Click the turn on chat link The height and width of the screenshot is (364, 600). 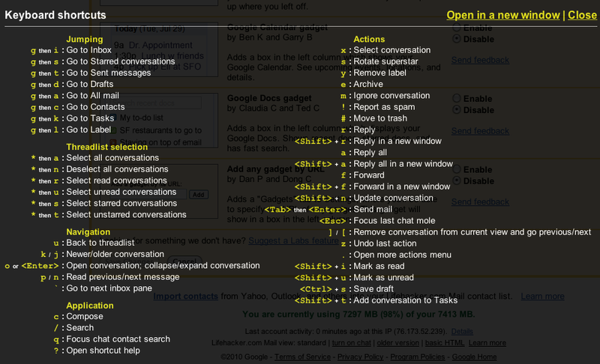351,342
